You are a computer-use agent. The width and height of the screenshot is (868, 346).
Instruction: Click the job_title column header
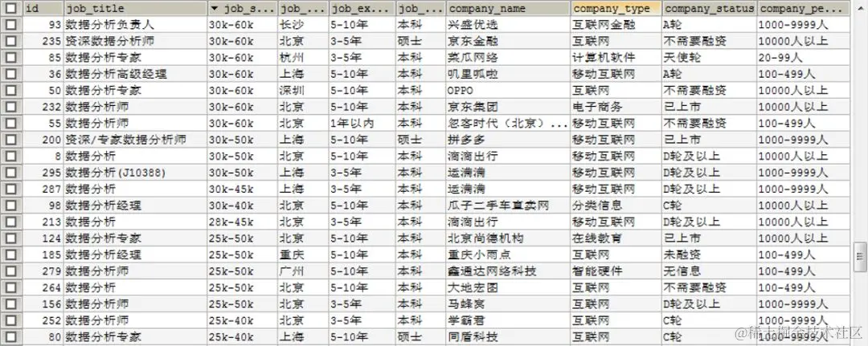[136, 8]
